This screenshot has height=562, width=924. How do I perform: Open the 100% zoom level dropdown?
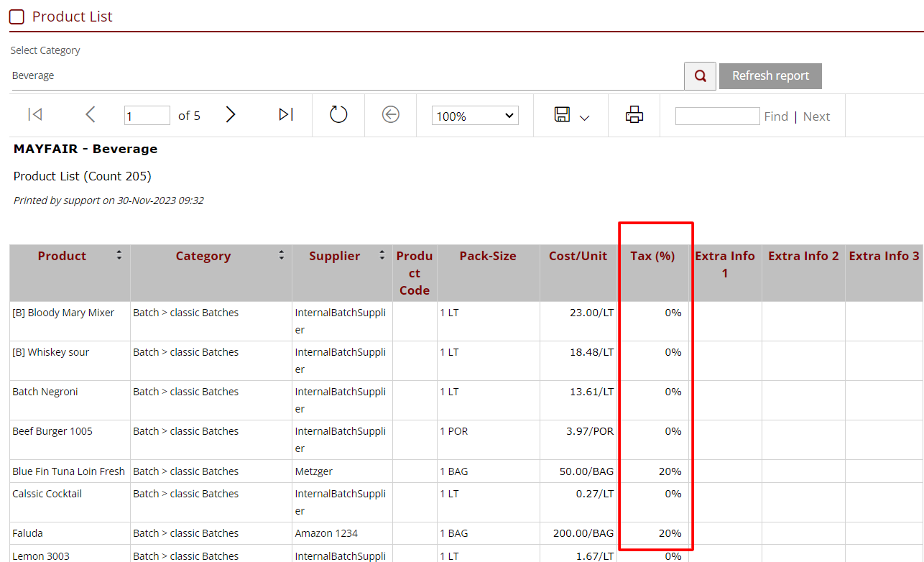click(x=475, y=116)
